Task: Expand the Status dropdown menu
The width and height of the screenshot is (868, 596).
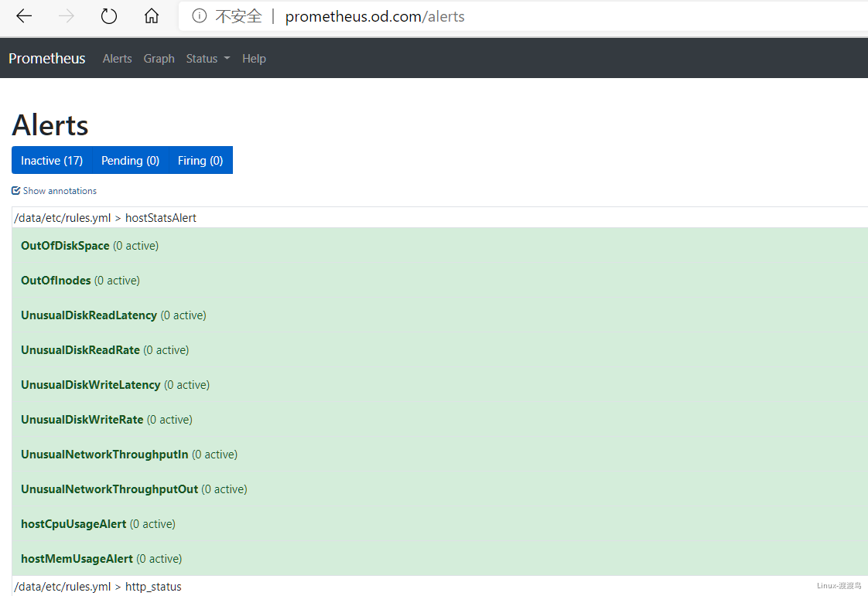Action: click(x=207, y=59)
